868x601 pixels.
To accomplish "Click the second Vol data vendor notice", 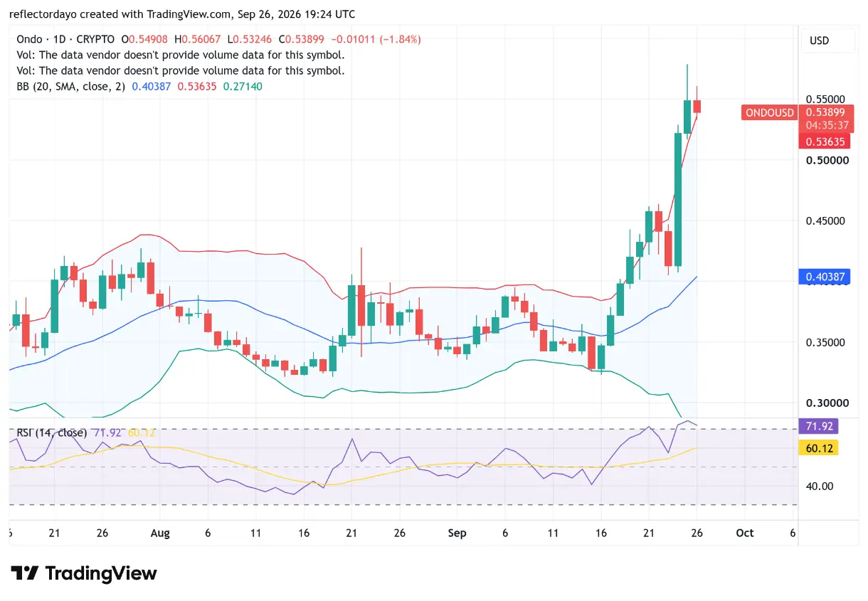I will point(181,70).
